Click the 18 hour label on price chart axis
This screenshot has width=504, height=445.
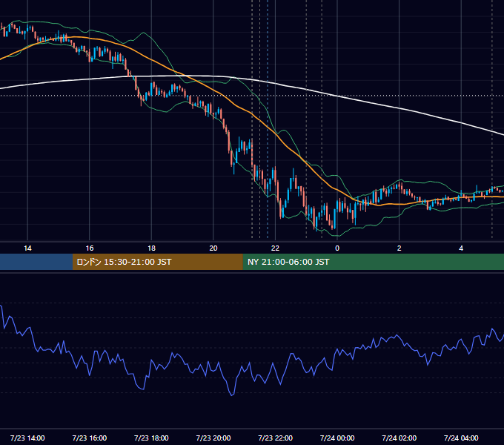151,248
